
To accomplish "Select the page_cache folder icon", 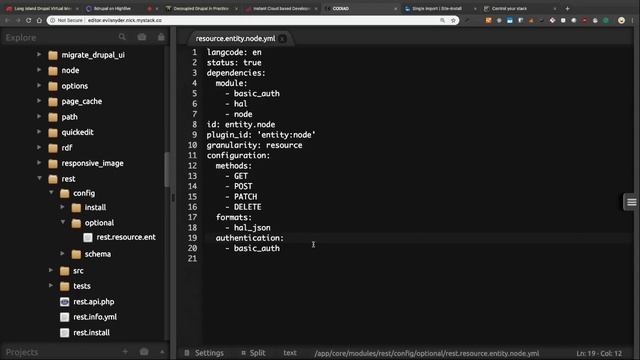I will click(53, 102).
